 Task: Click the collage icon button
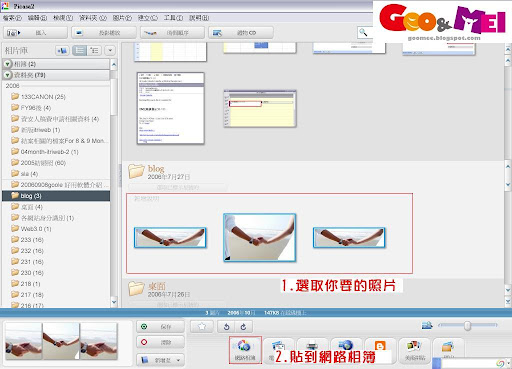pyautogui.click(x=415, y=350)
